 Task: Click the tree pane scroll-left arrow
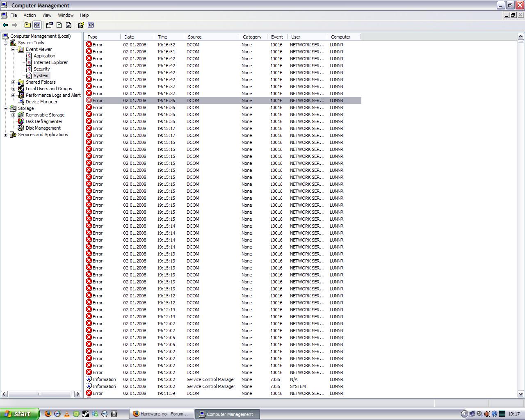(4, 394)
